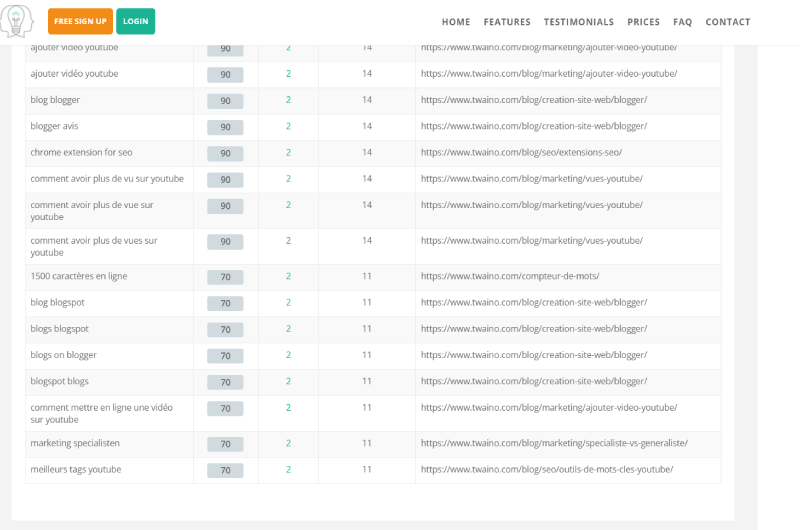Click green 2 link for '1500 caractères en ligne'
The image size is (800, 530).
tap(288, 276)
